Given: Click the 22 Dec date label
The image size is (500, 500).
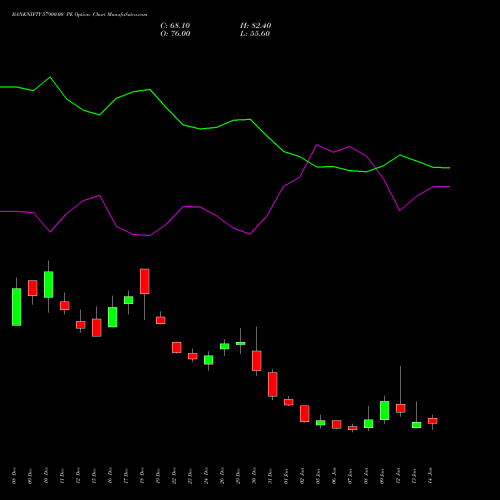Looking at the screenshot, I should (174, 476).
